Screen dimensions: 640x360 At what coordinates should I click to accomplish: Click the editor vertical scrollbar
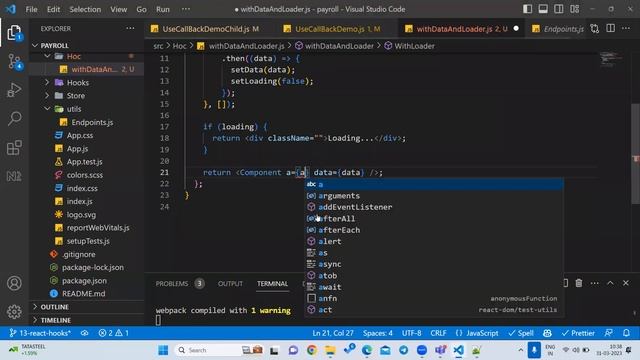[x=636, y=154]
